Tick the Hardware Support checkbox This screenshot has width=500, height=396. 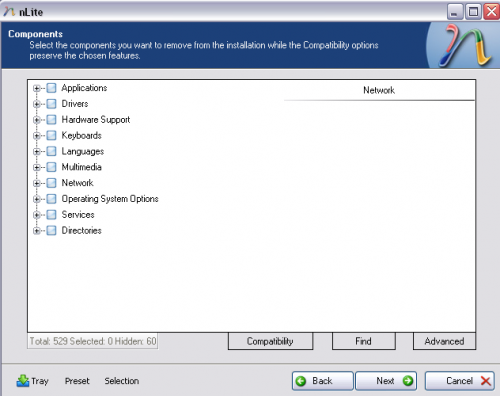[x=51, y=120]
